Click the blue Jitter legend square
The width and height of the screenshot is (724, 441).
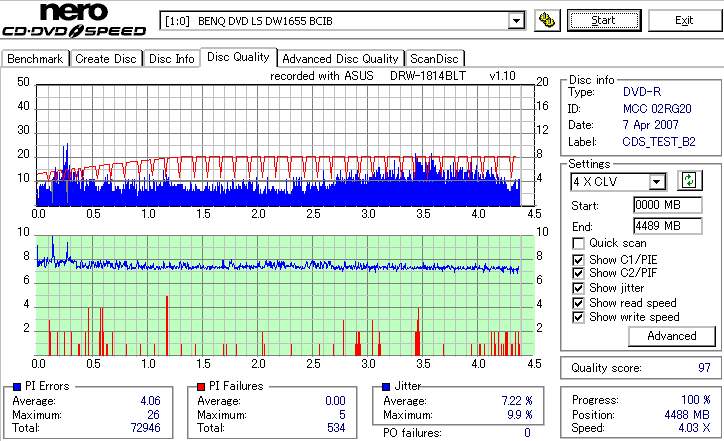[x=386, y=387]
